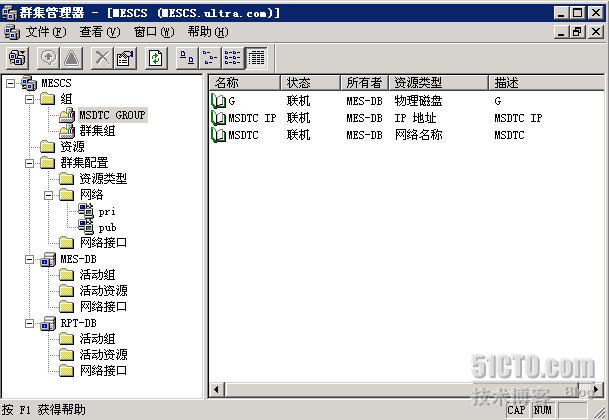Switch to large icons view
Image resolution: width=609 pixels, height=420 pixels.
pos(187,58)
